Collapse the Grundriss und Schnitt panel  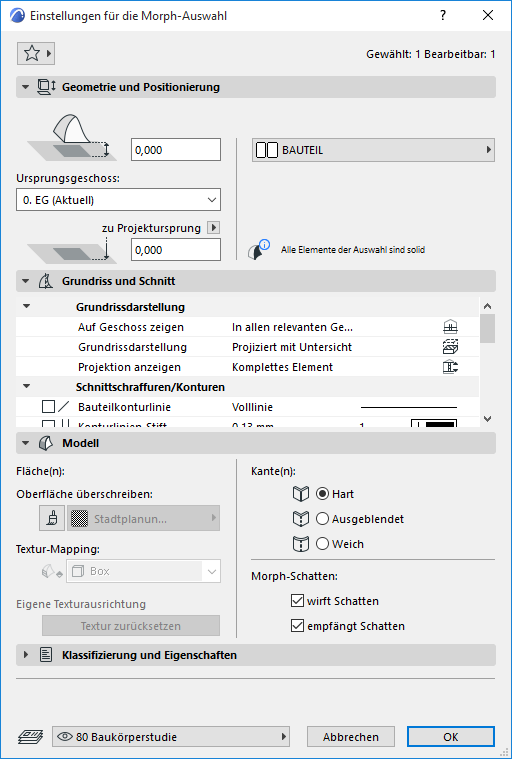25,281
